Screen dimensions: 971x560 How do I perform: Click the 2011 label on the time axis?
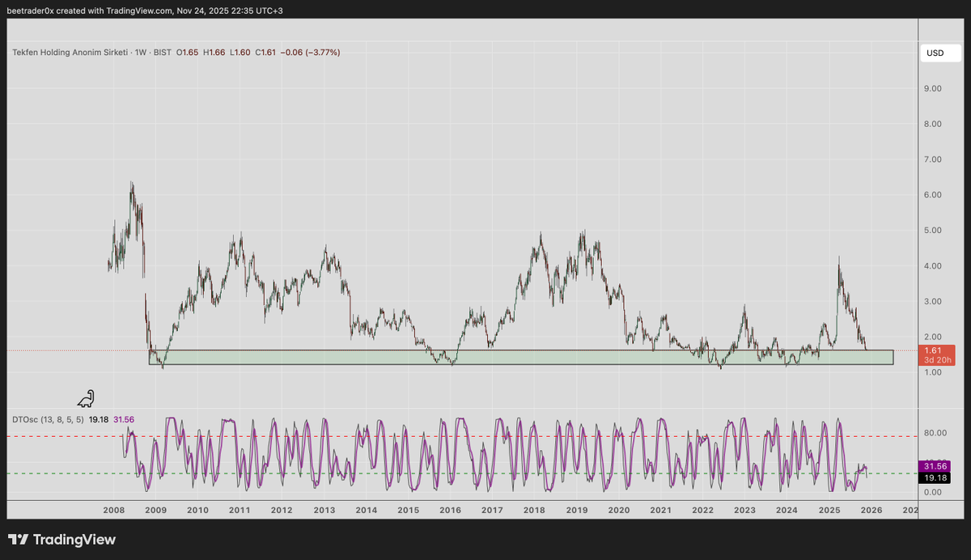(240, 511)
